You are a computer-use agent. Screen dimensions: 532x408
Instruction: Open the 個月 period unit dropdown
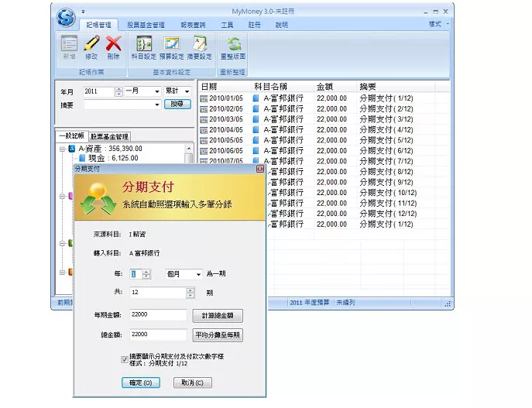[x=198, y=274]
